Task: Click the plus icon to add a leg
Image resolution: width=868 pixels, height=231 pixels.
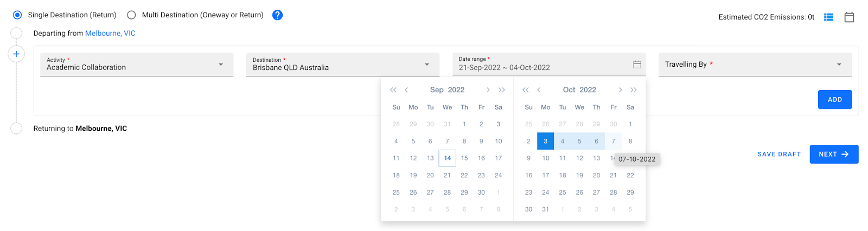Action: pos(16,54)
